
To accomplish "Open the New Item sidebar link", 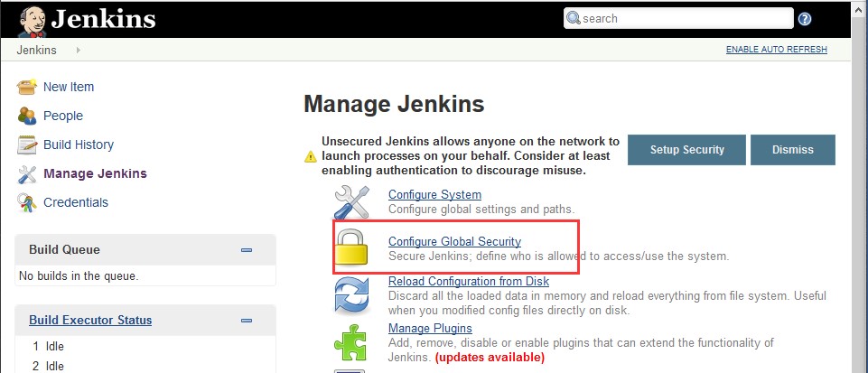I will pos(69,88).
